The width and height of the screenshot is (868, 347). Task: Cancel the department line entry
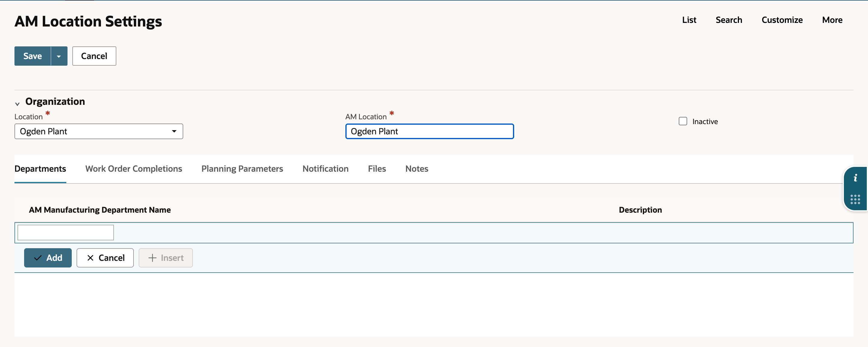(x=105, y=258)
